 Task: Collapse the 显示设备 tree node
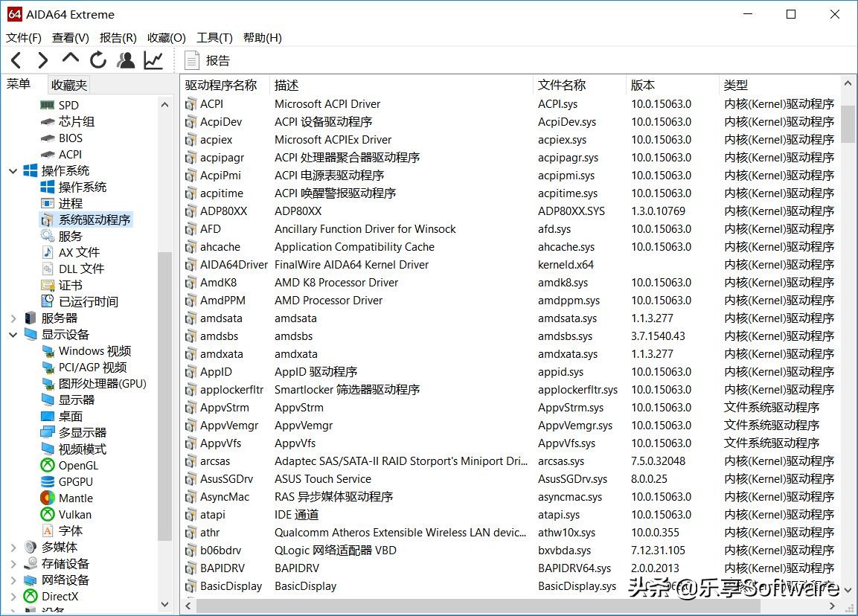(x=13, y=334)
